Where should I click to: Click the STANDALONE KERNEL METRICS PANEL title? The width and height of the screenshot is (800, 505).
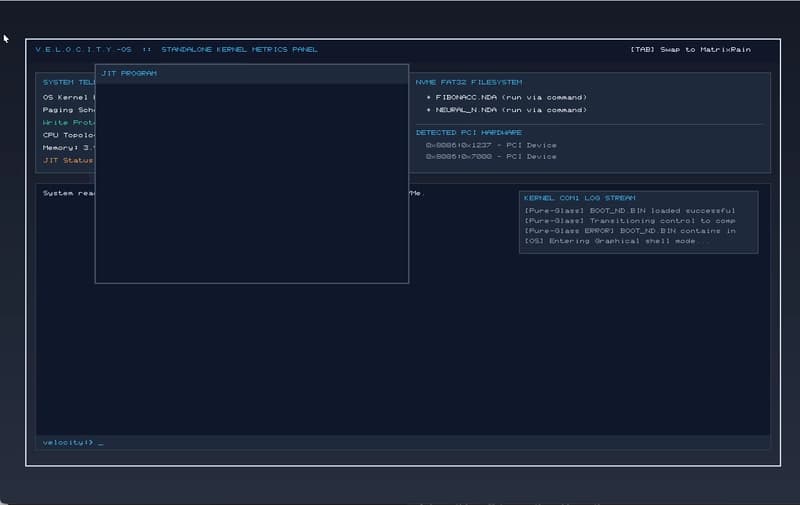[239, 49]
